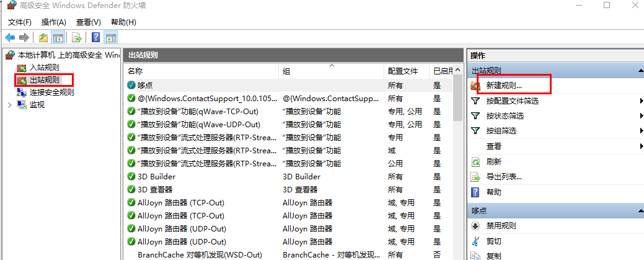Click 刷新 in the actions pane
Viewport: 644px width, 260px height.
pos(493,162)
